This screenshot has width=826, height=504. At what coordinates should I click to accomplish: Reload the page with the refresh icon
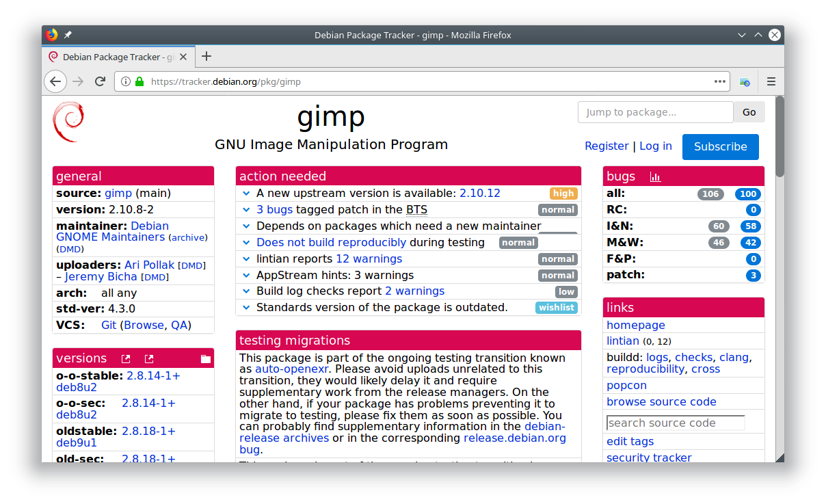[x=100, y=81]
